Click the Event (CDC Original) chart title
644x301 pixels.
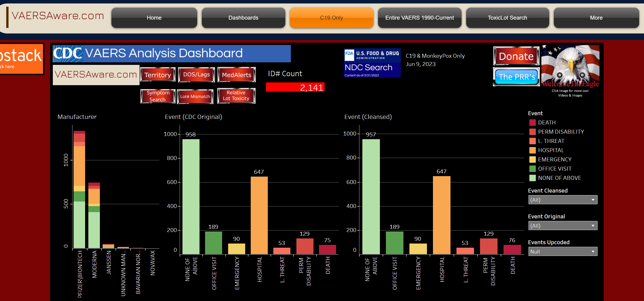click(x=194, y=117)
